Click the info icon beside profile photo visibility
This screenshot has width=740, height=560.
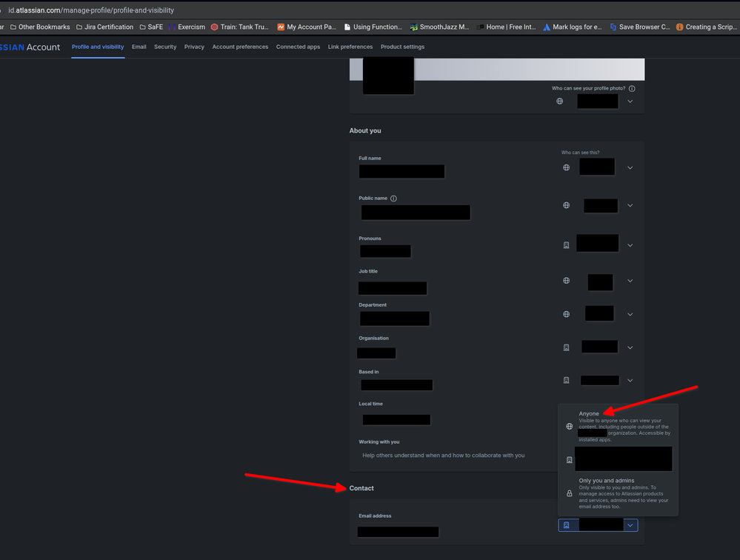pos(632,89)
